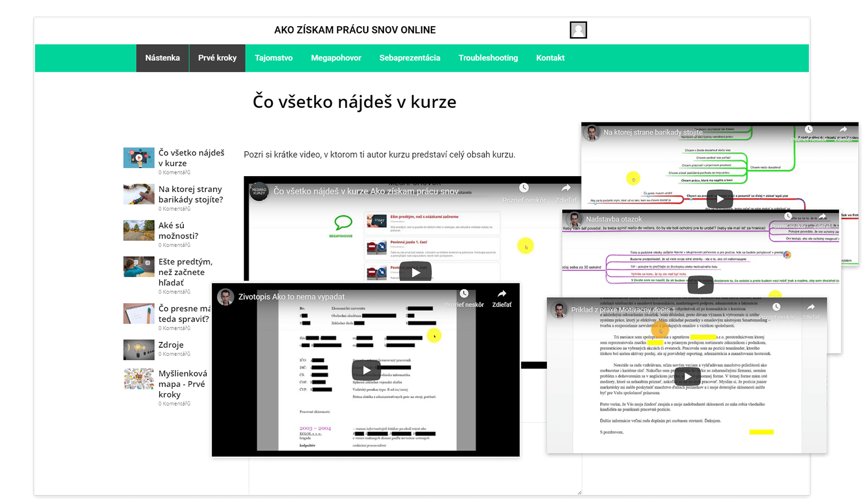The width and height of the screenshot is (866, 504).
Task: Click Pozrieť neskôr clock on Čo všetko nájdeš video
Action: point(524,188)
